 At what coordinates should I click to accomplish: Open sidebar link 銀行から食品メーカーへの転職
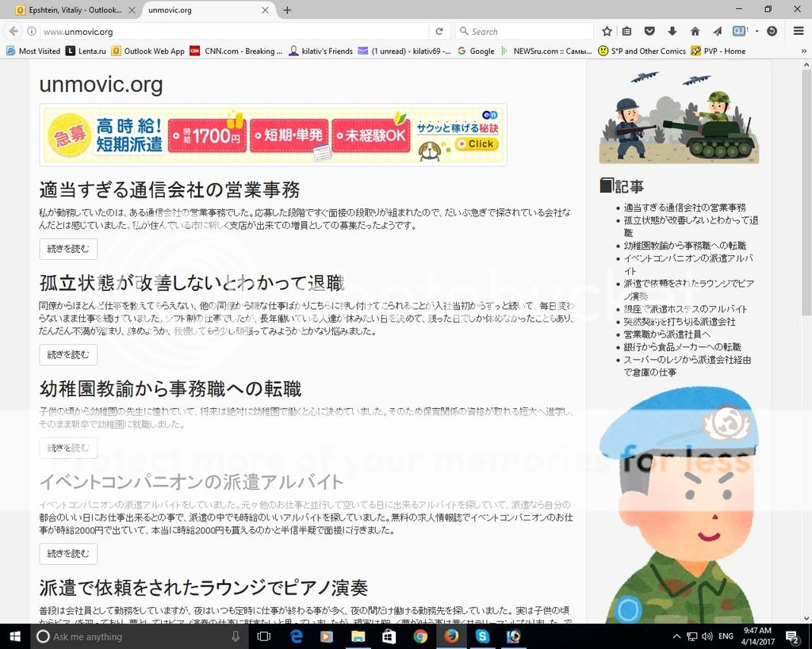point(682,347)
